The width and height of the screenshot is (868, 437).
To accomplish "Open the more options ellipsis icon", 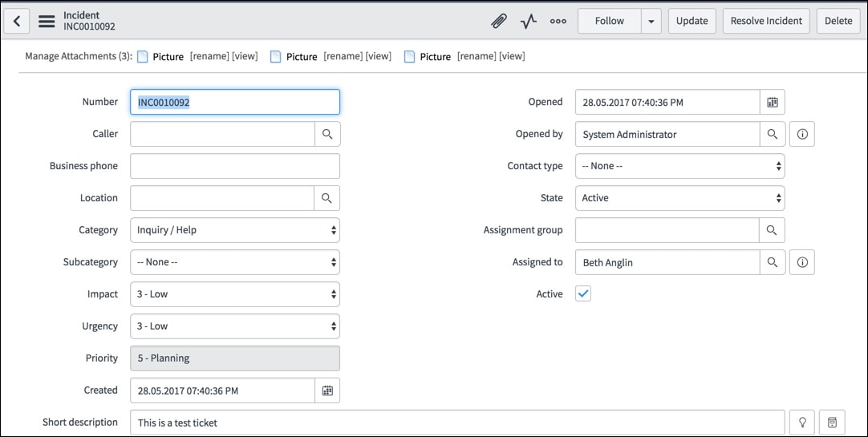I will 558,21.
